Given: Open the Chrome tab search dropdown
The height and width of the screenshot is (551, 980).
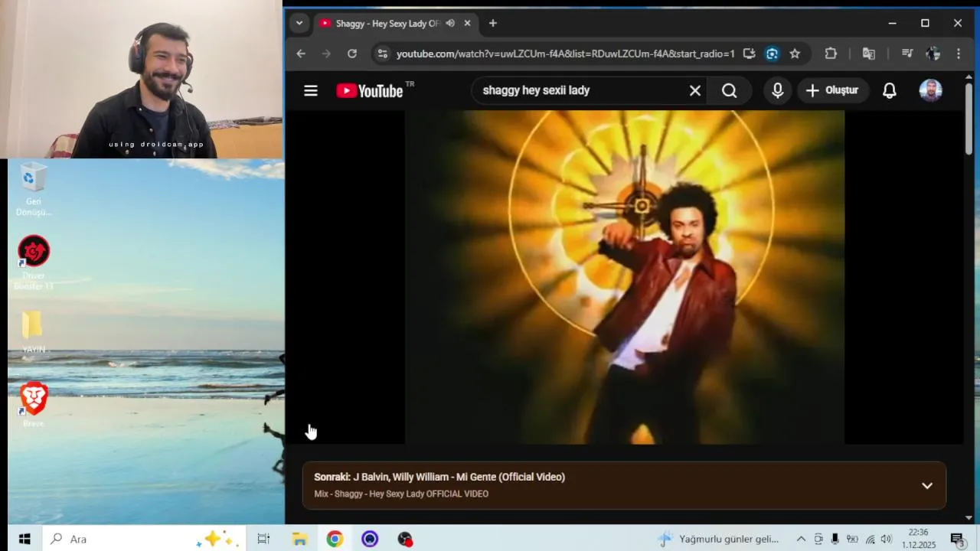Looking at the screenshot, I should click(299, 23).
